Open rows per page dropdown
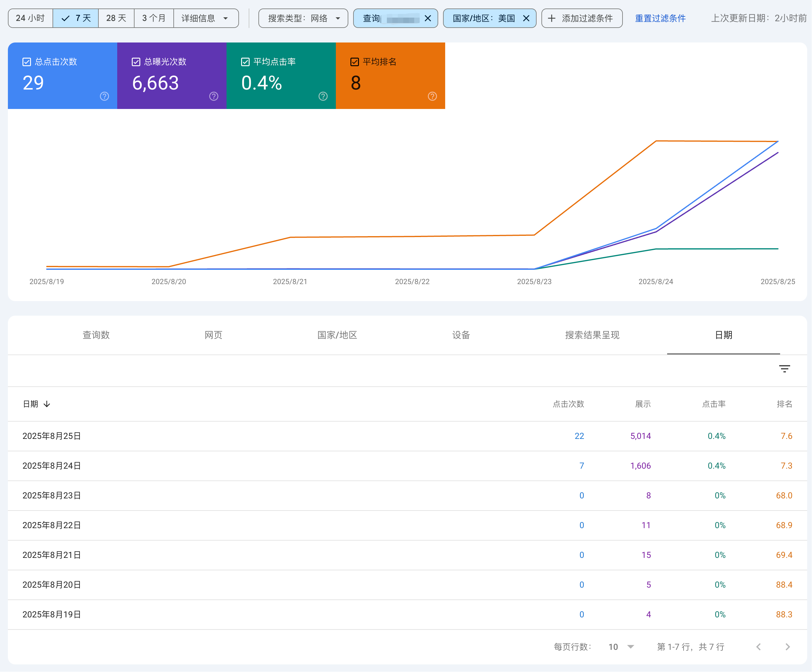 point(621,647)
